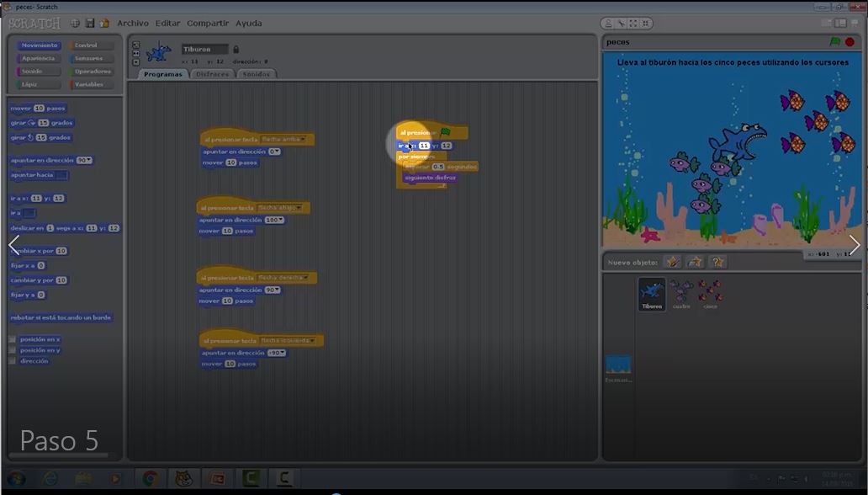This screenshot has width=868, height=495.
Task: Open palette 'apuntar hacia' dropdown
Action: (x=61, y=175)
